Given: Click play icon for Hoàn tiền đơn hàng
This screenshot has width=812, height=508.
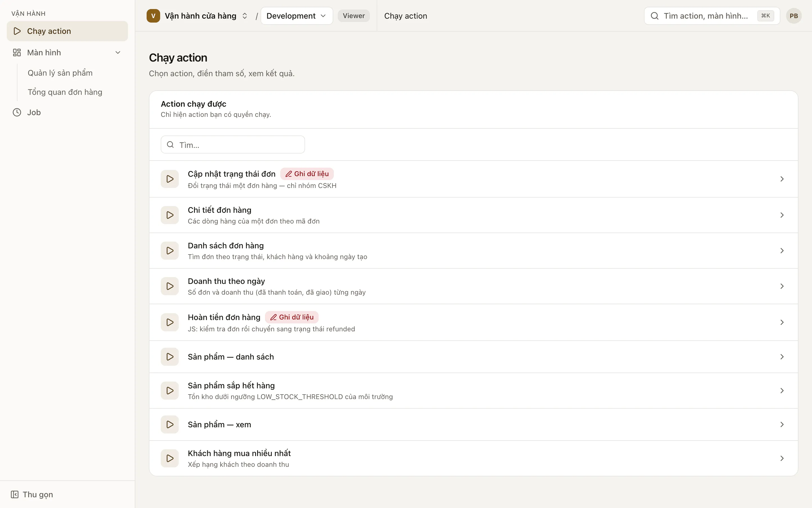Looking at the screenshot, I should pos(170,322).
